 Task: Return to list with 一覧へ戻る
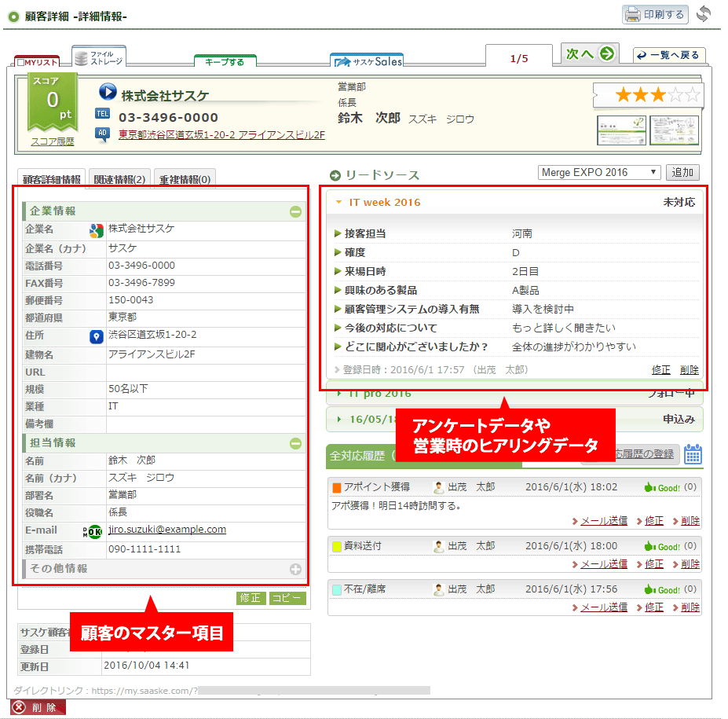click(669, 55)
